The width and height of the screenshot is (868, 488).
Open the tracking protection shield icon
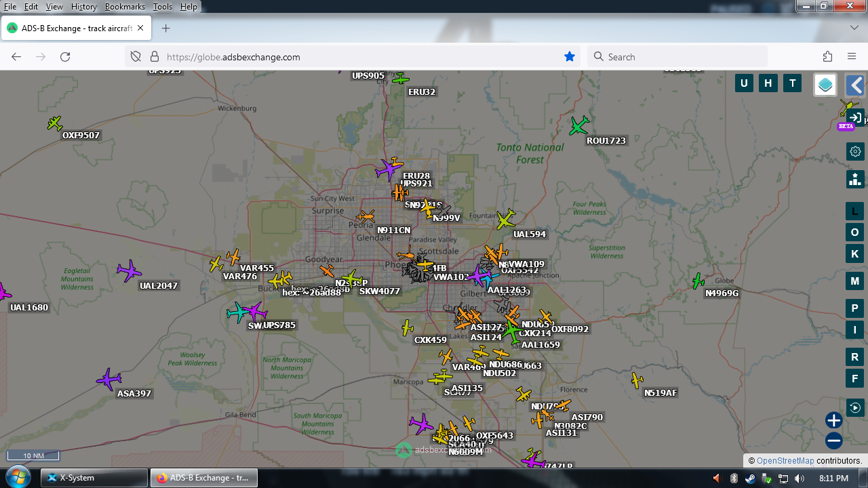point(136,57)
